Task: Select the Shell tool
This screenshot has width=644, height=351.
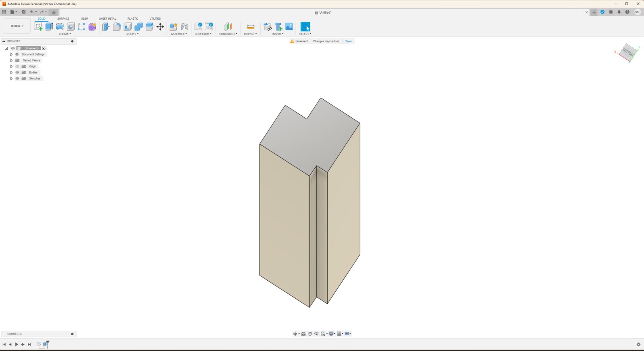Action: point(128,27)
